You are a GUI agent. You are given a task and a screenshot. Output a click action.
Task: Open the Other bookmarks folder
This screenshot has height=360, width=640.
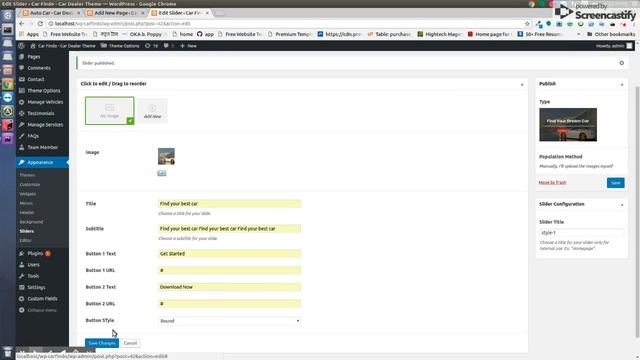(611, 34)
